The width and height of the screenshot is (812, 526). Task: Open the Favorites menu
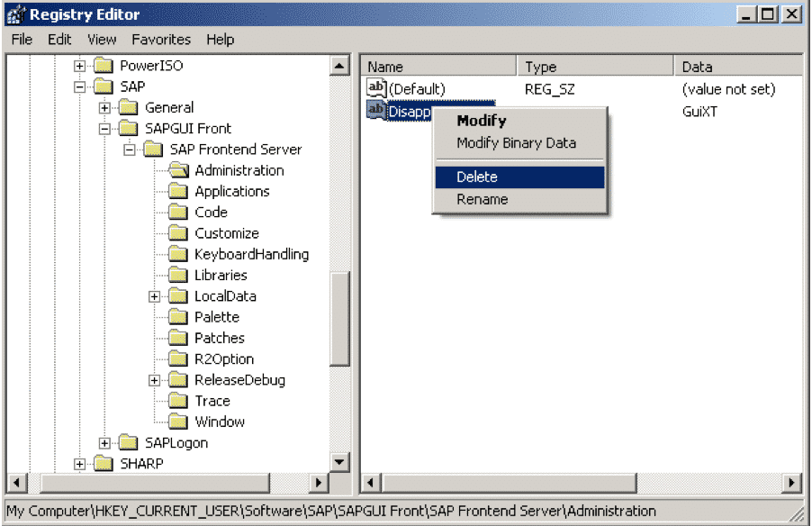pyautogui.click(x=161, y=40)
